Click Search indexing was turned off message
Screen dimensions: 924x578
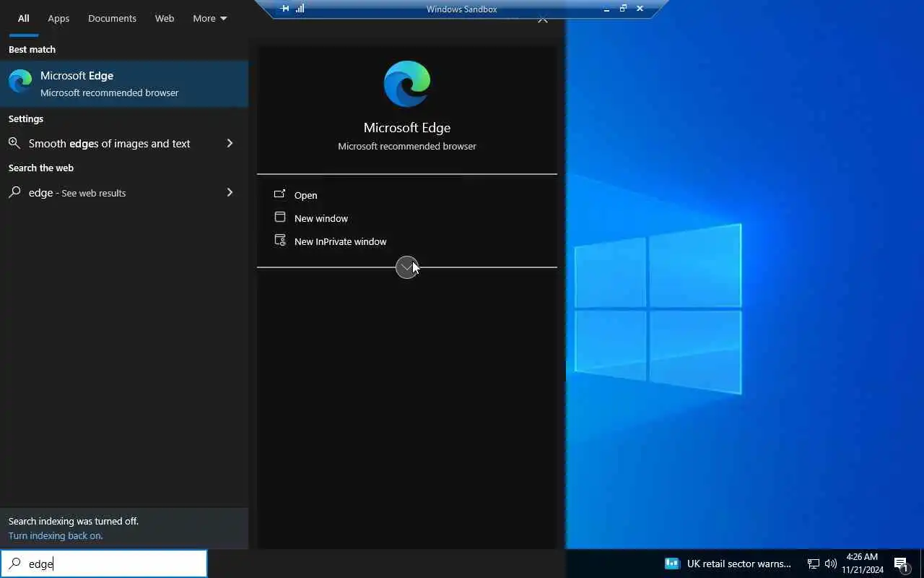(74, 521)
